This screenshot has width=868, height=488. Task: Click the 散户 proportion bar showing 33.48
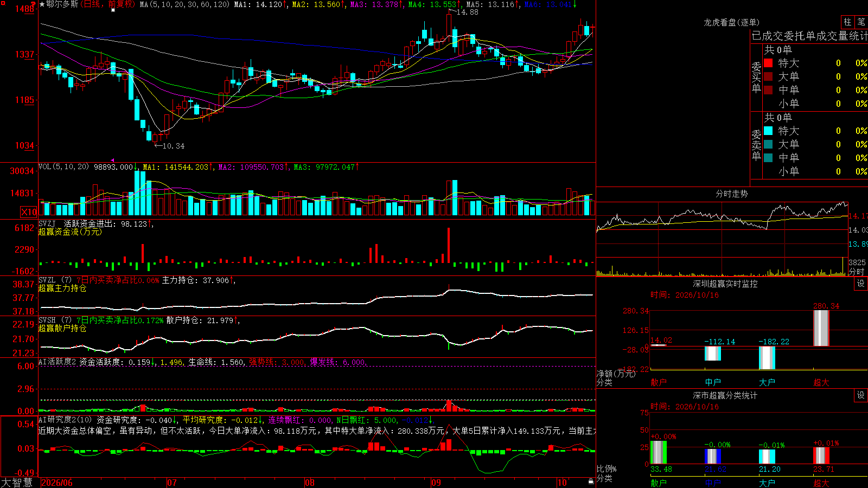coord(659,452)
